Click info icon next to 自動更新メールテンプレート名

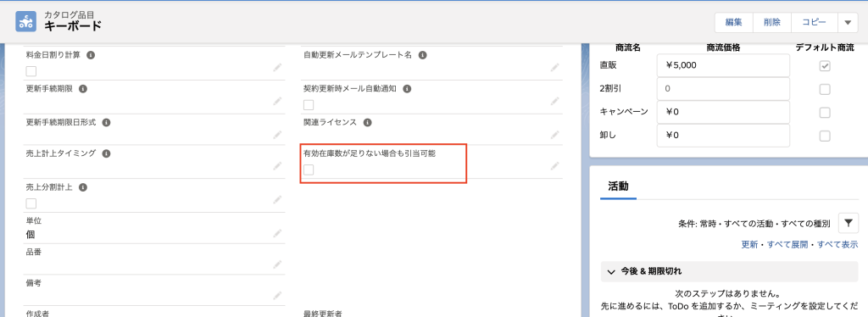(422, 55)
